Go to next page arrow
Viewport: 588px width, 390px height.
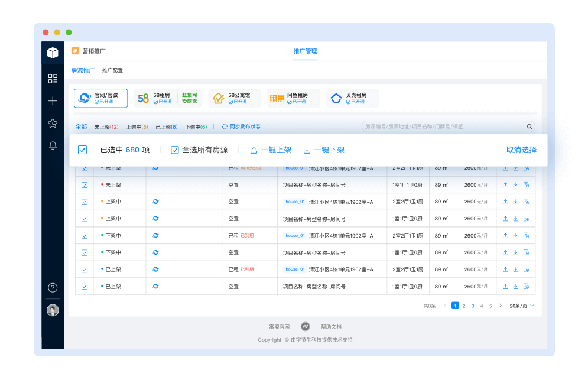tap(501, 305)
